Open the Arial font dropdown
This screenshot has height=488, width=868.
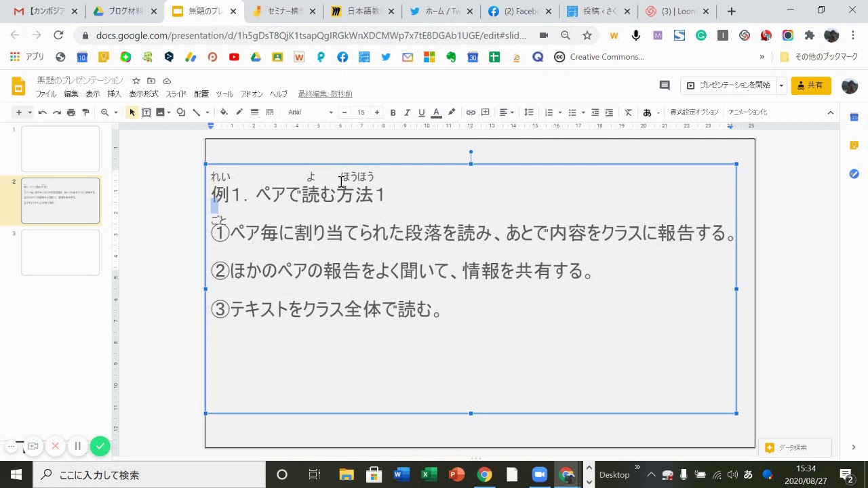(x=311, y=113)
